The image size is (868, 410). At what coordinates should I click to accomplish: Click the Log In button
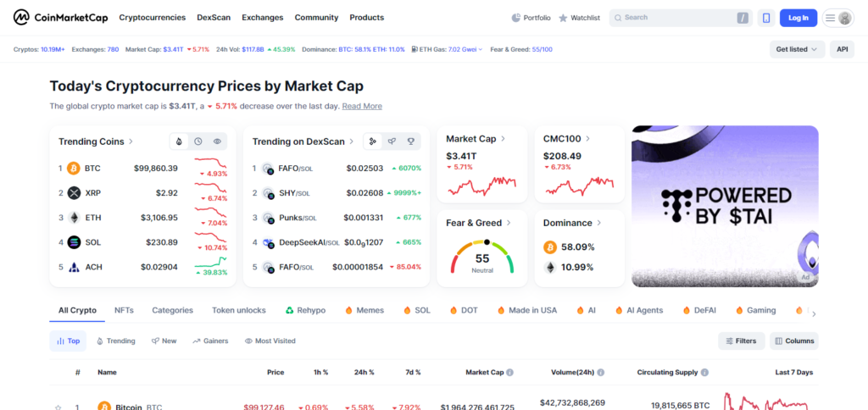[798, 18]
